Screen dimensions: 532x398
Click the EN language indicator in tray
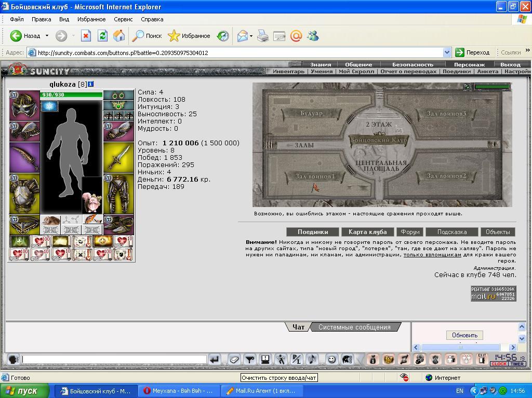(459, 391)
